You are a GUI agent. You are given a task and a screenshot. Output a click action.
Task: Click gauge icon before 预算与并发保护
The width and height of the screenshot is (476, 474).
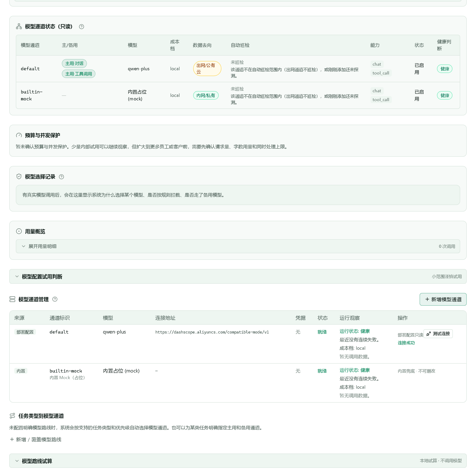pos(19,135)
